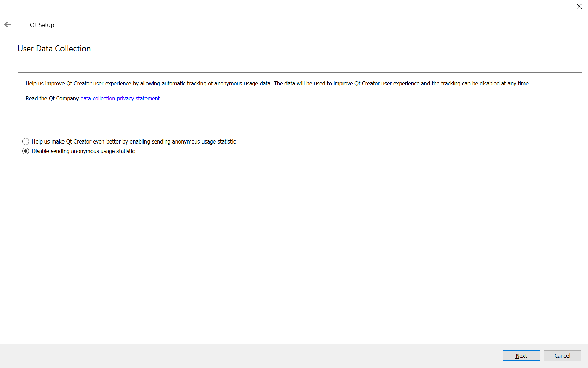Close the Qt Setup window
The image size is (588, 368).
[x=579, y=6]
